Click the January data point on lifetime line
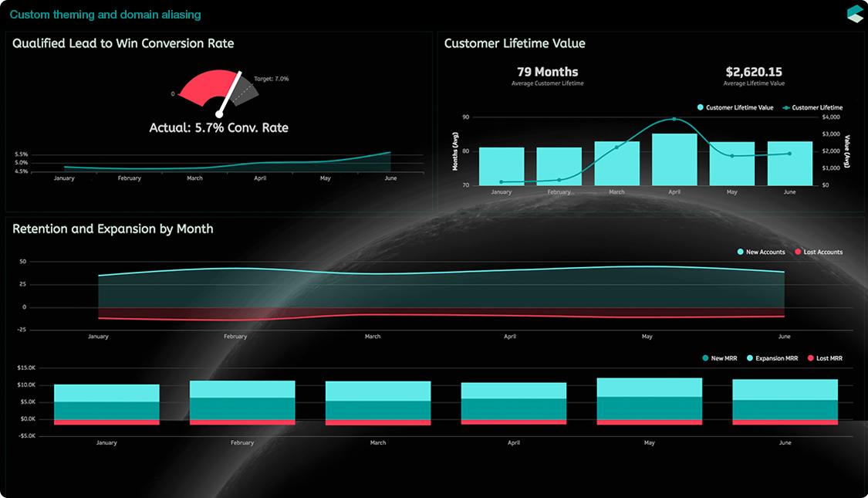868x498 pixels. (x=502, y=181)
